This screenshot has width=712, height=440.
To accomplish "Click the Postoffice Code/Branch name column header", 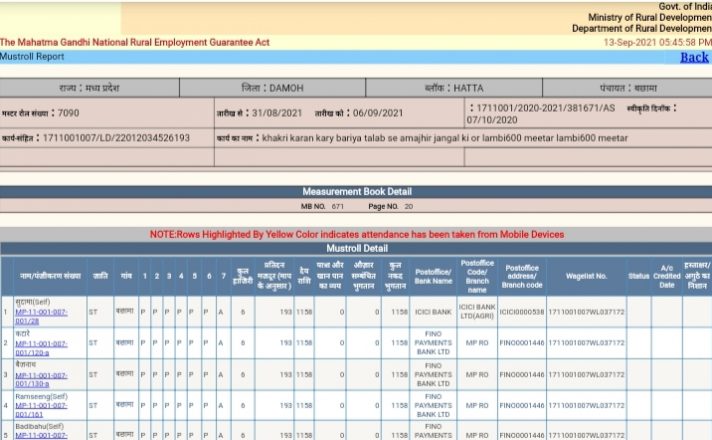I will [x=477, y=276].
